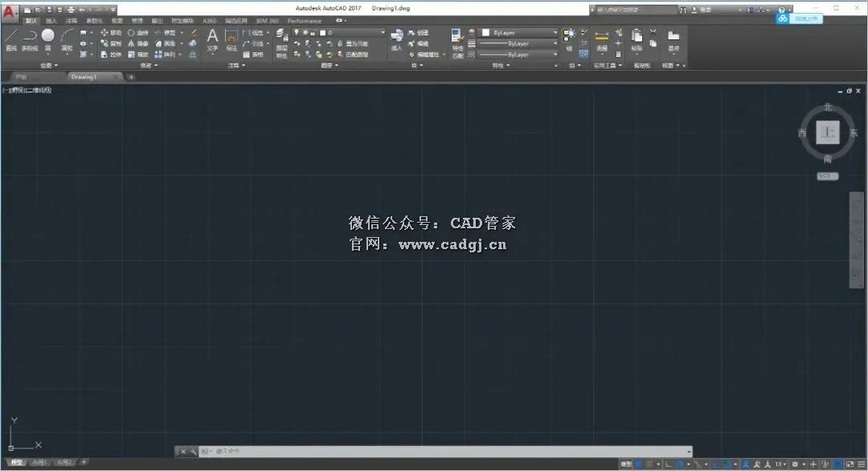Click the Text (文字) tool

click(212, 40)
